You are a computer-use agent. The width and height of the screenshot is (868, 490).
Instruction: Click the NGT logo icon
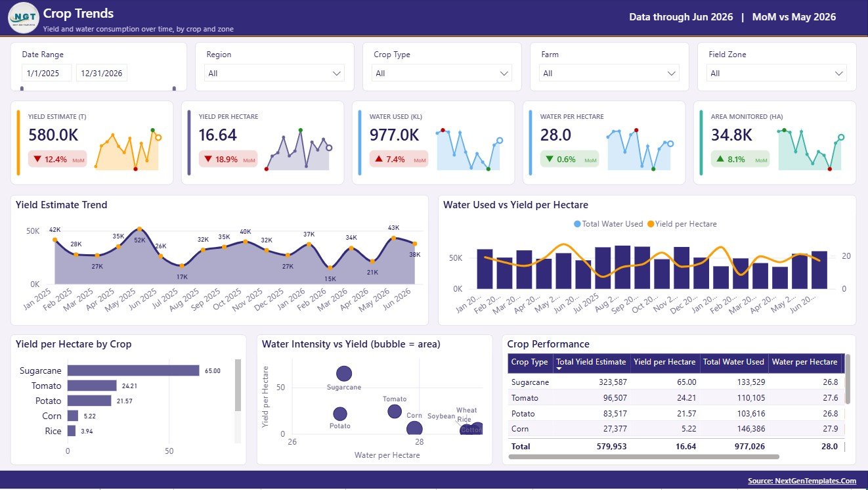[x=24, y=18]
